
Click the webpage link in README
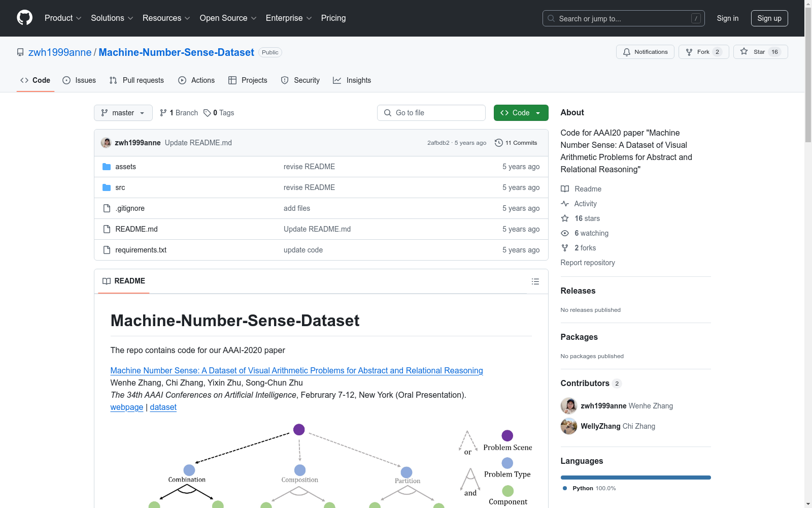pos(127,407)
